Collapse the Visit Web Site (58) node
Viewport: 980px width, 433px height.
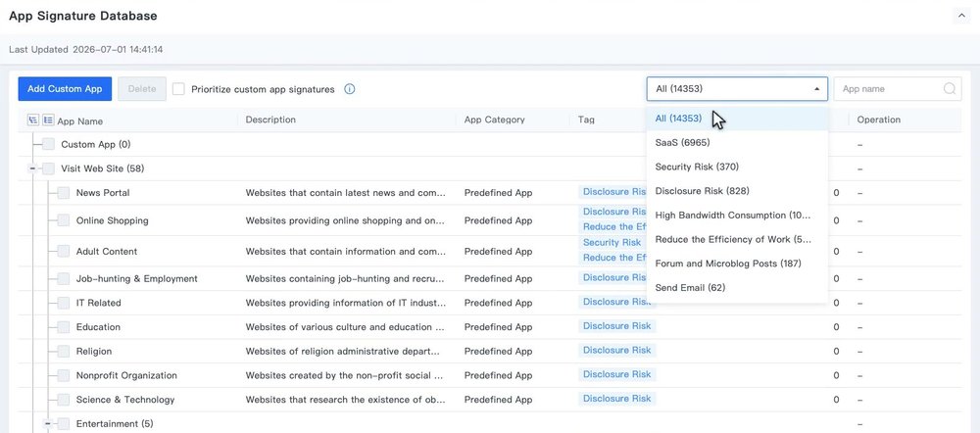[x=32, y=168]
